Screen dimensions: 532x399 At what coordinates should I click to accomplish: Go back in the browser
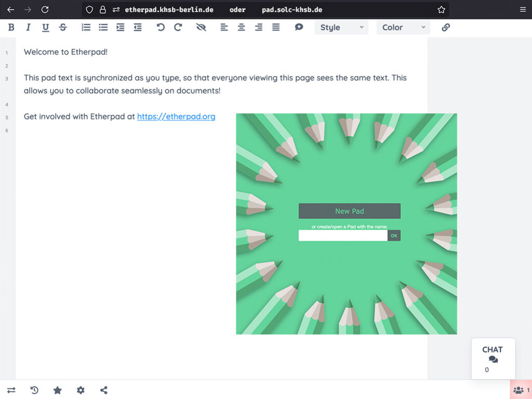[x=10, y=9]
